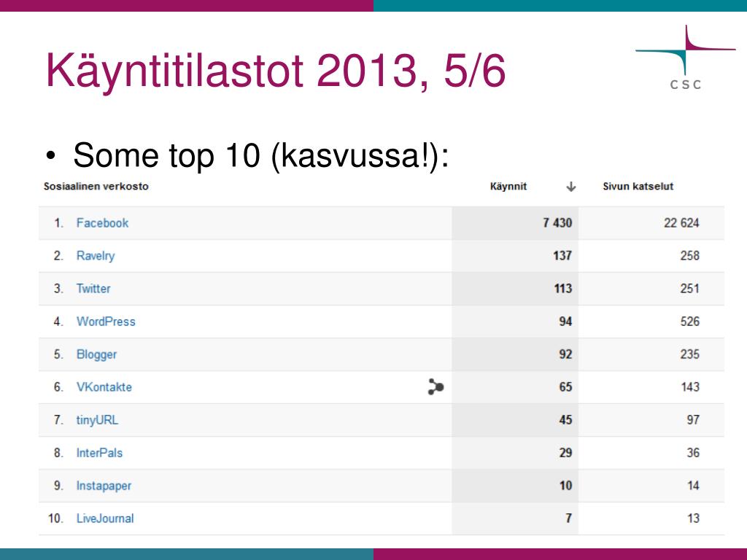Click the CSC logo

686,57
